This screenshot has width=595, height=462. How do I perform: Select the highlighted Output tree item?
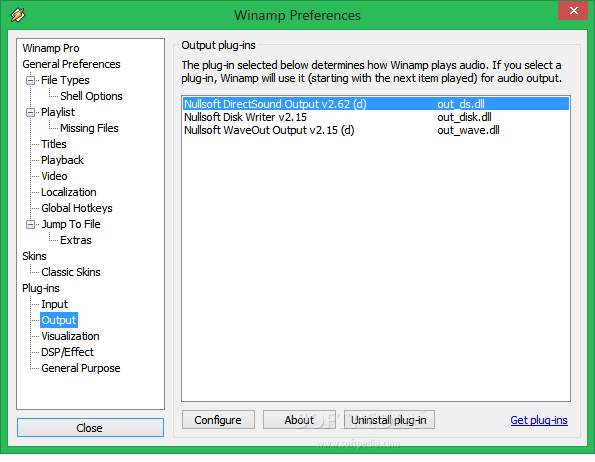click(x=59, y=320)
